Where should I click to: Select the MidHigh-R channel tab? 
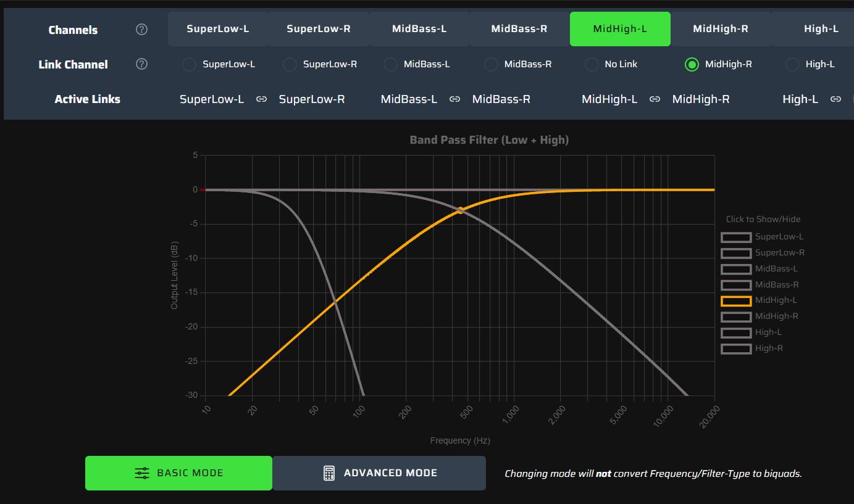pyautogui.click(x=720, y=29)
